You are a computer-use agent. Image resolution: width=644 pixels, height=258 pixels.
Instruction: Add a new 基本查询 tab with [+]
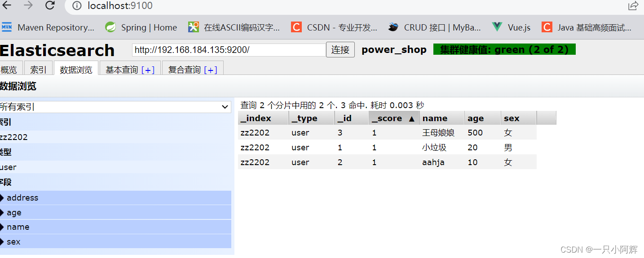(148, 70)
